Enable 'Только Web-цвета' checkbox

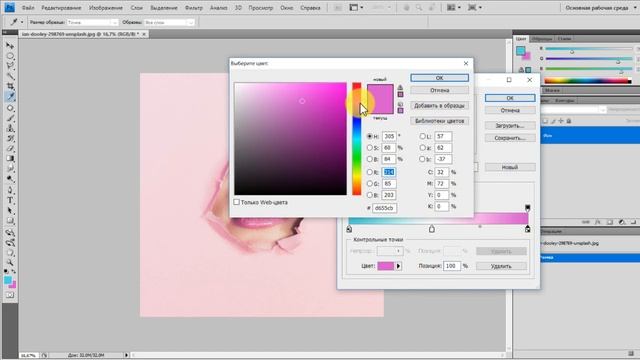coord(236,202)
